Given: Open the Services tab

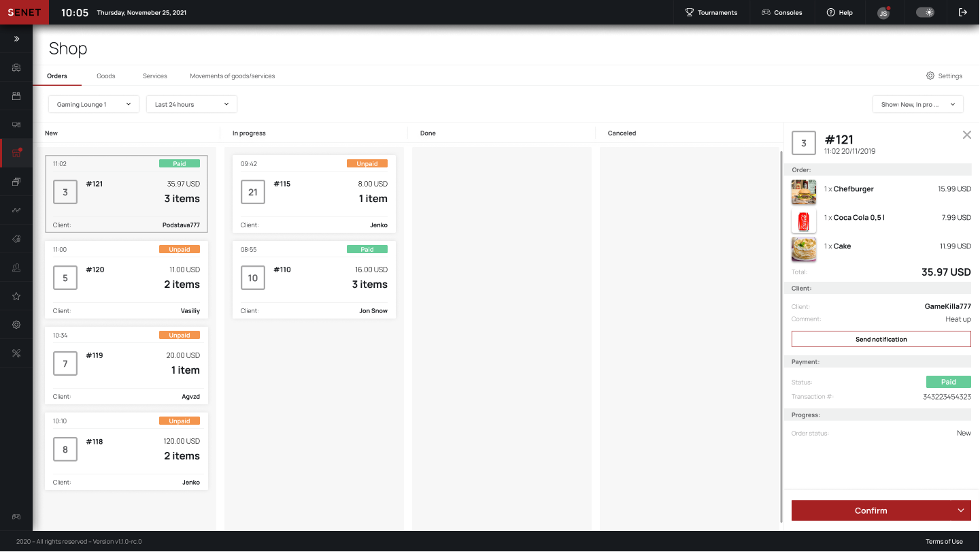Looking at the screenshot, I should (154, 76).
